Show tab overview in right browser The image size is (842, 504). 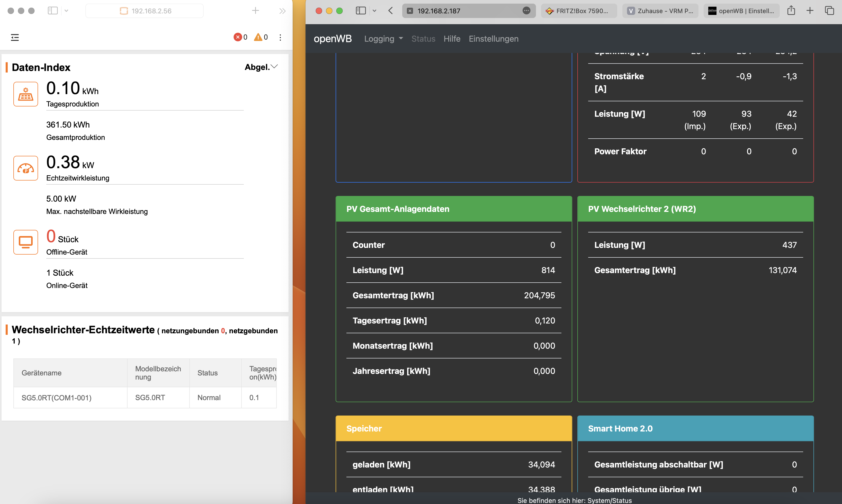click(x=829, y=11)
